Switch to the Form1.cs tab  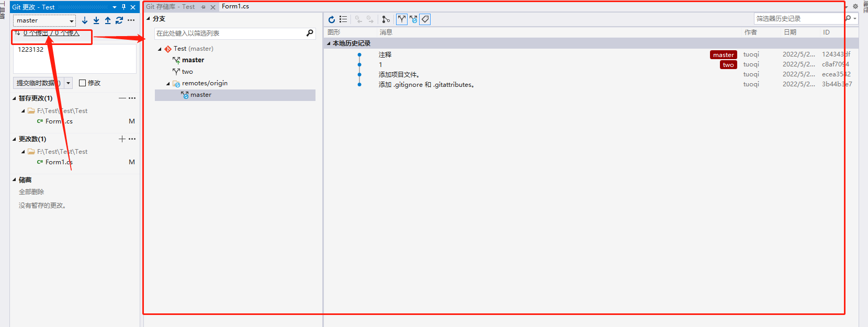tap(235, 6)
